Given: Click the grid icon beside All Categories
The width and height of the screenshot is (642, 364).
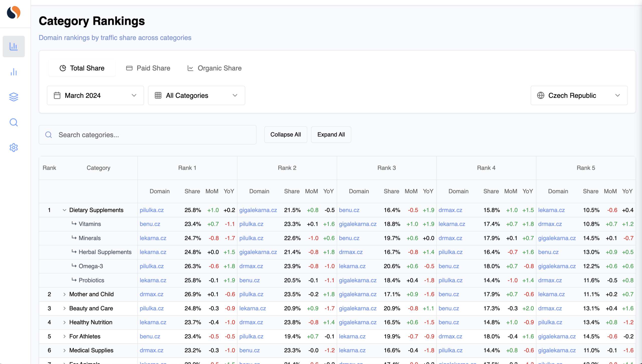Looking at the screenshot, I should 158,96.
